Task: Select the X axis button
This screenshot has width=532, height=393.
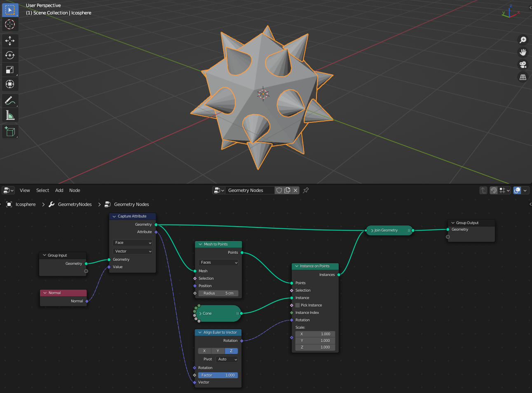Action: point(205,351)
